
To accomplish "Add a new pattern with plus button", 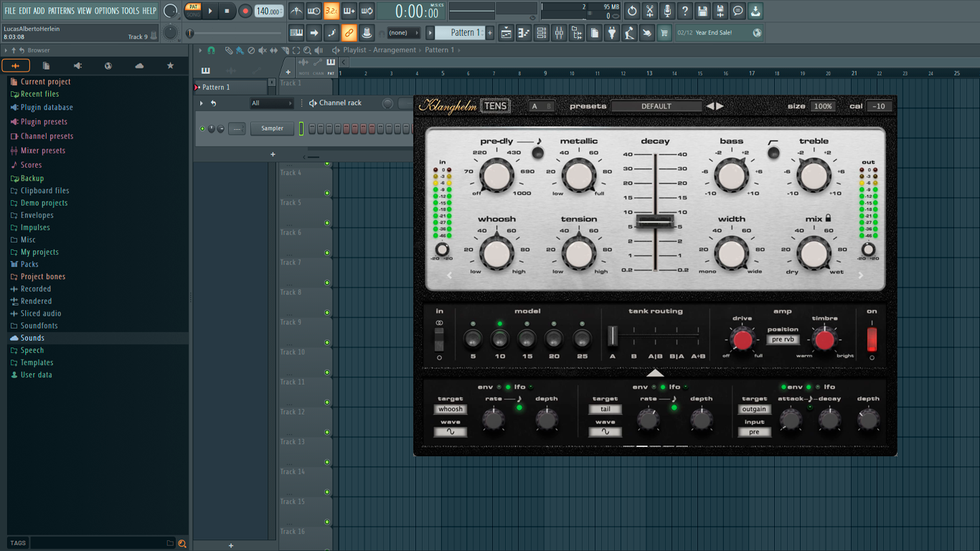I will pyautogui.click(x=491, y=32).
